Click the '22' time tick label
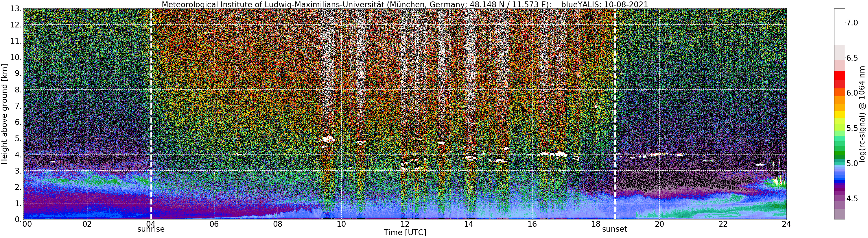Screen dimensions: 868x238 pos(723,224)
